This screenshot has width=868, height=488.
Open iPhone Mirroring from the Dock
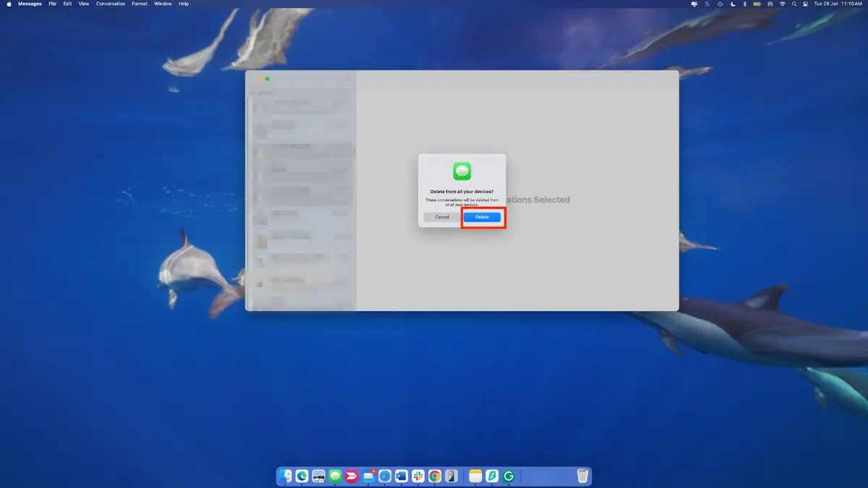451,476
